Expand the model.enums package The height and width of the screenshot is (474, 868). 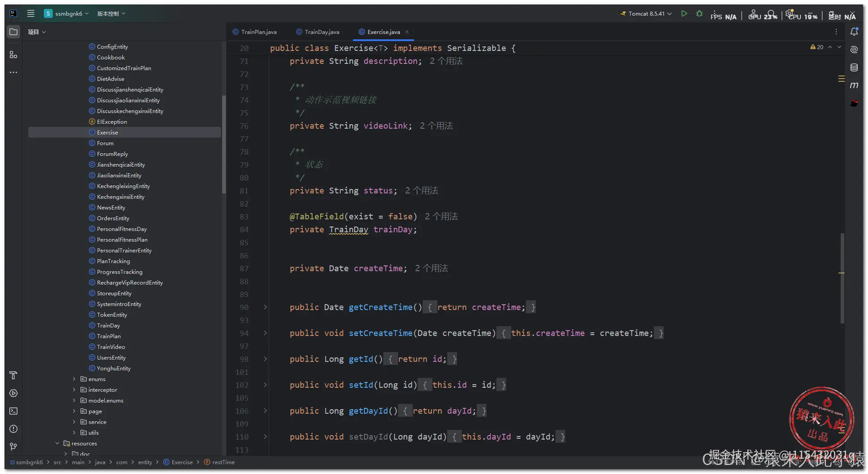click(x=74, y=400)
